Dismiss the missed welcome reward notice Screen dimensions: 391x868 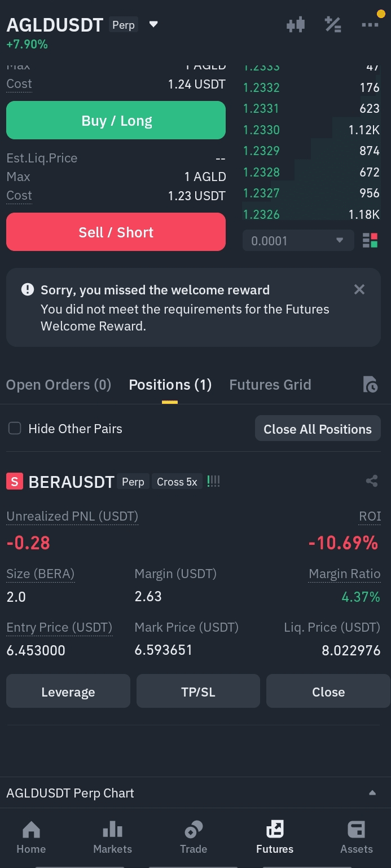(359, 290)
